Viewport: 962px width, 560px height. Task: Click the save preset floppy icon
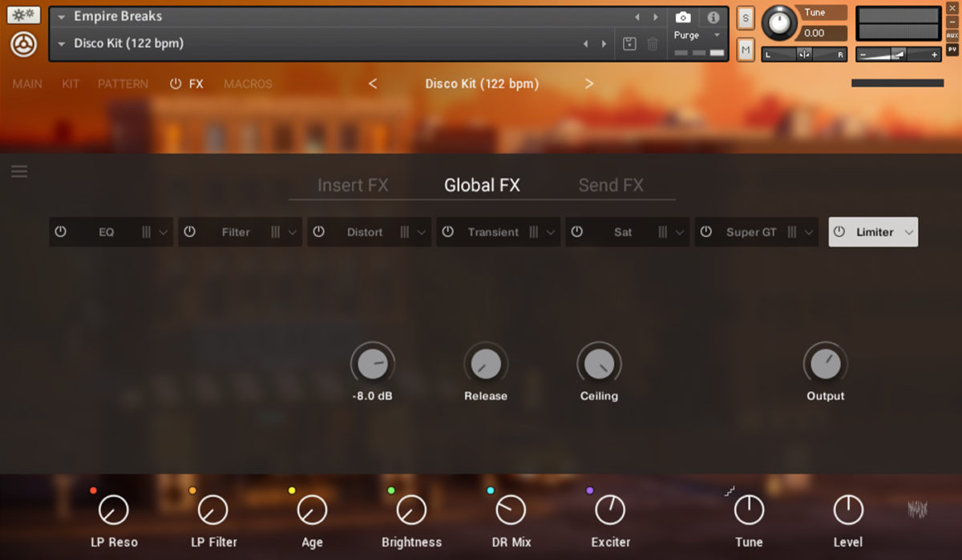(629, 44)
